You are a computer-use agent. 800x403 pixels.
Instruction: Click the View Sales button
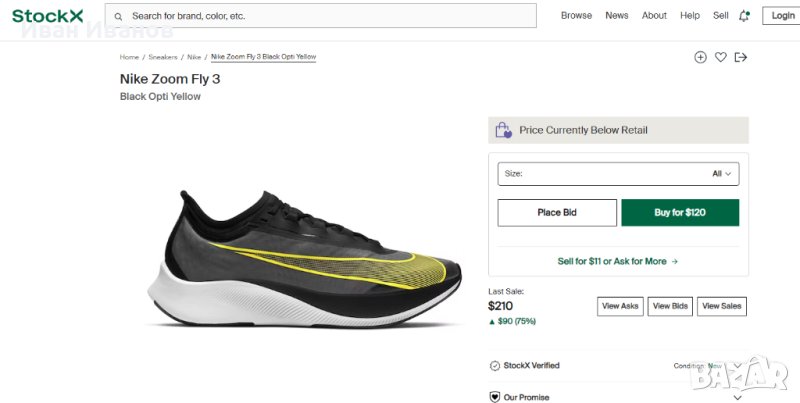(722, 306)
